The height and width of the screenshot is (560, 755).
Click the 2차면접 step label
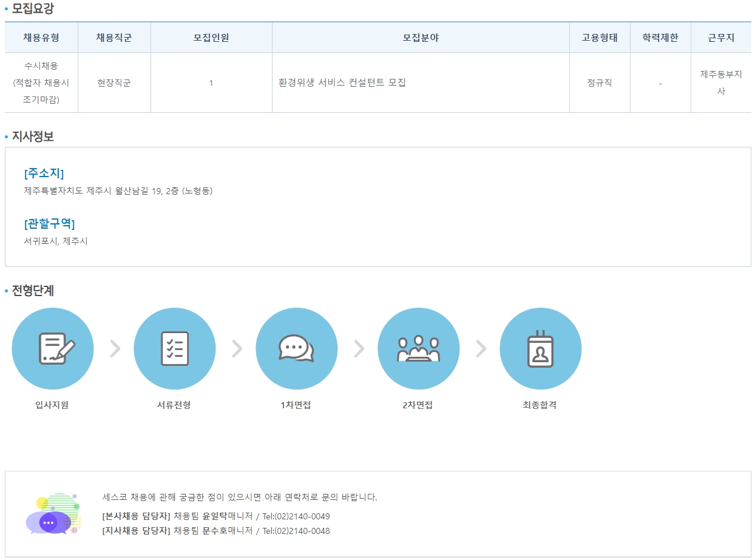coord(418,405)
